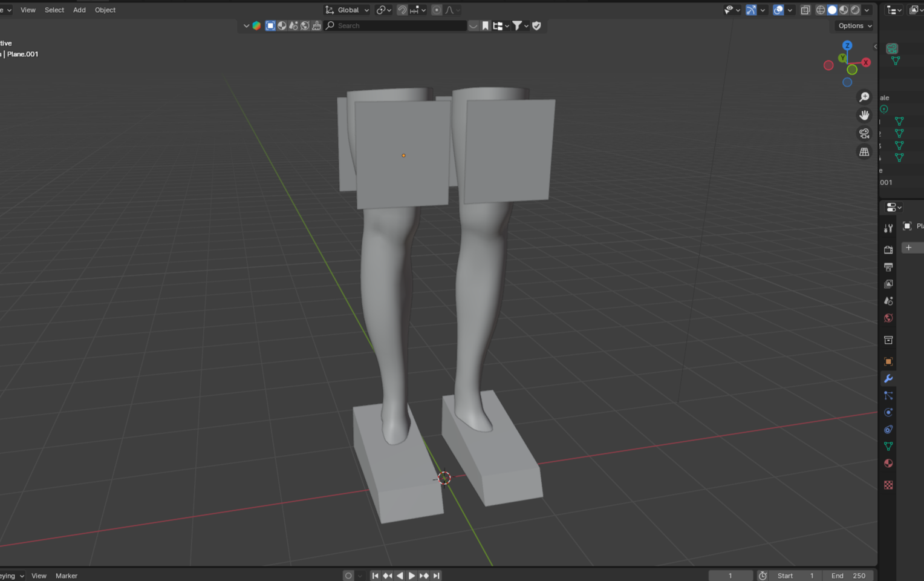Open the Modifiers wrench tab

tap(888, 378)
